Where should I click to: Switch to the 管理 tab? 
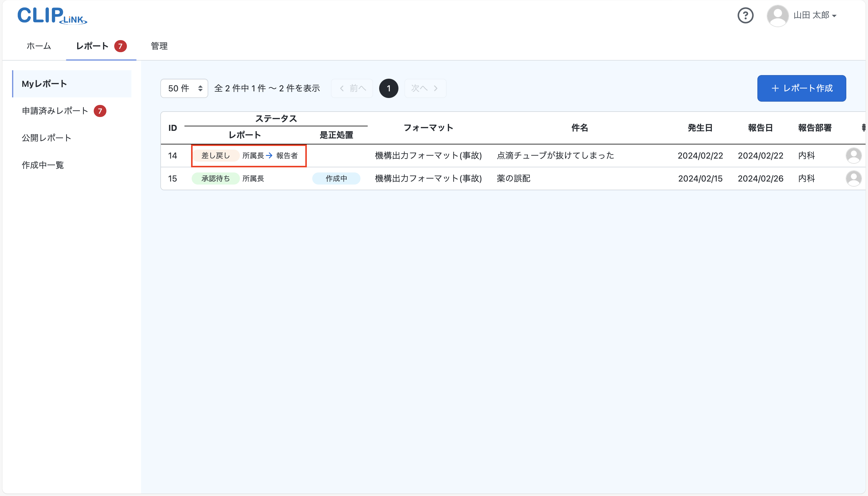159,46
